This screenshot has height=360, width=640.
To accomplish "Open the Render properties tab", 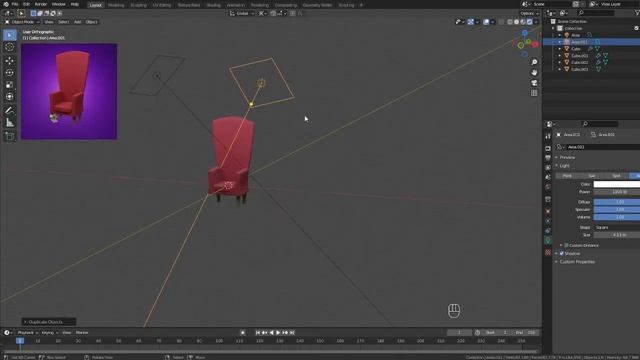I will [548, 148].
